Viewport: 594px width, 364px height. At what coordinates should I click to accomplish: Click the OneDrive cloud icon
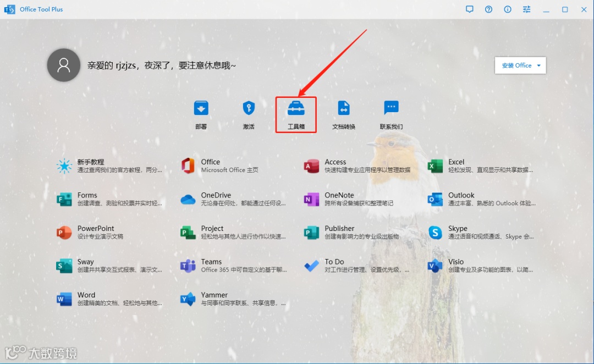click(x=188, y=199)
